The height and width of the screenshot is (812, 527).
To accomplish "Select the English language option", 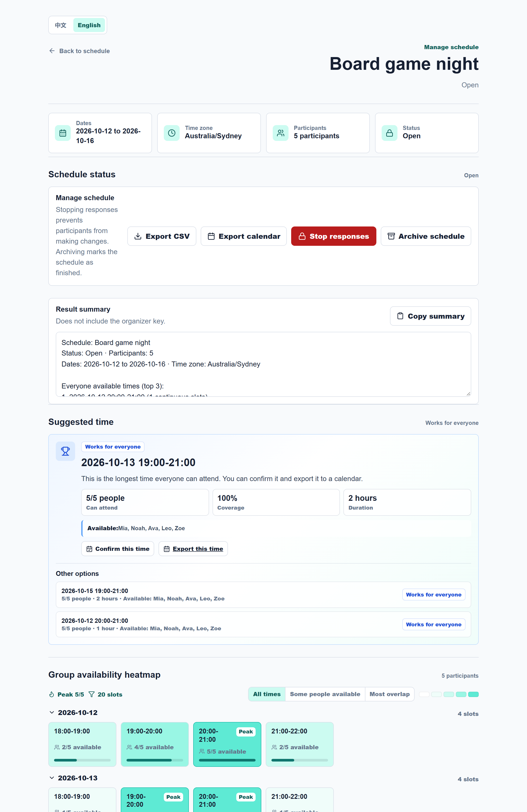I will pyautogui.click(x=89, y=25).
